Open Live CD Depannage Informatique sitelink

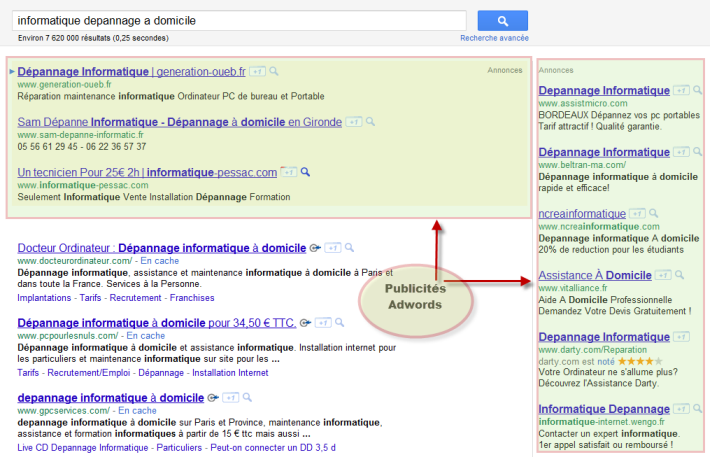pyautogui.click(x=83, y=447)
